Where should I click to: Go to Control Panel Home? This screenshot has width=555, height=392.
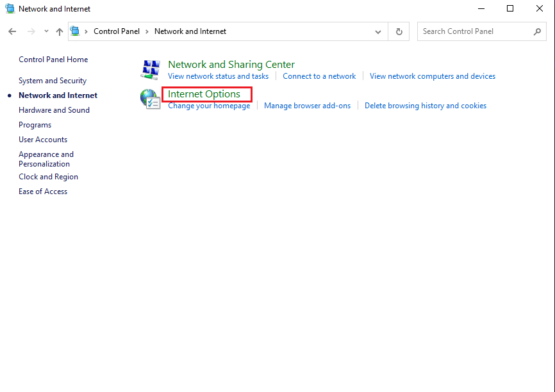click(x=53, y=60)
